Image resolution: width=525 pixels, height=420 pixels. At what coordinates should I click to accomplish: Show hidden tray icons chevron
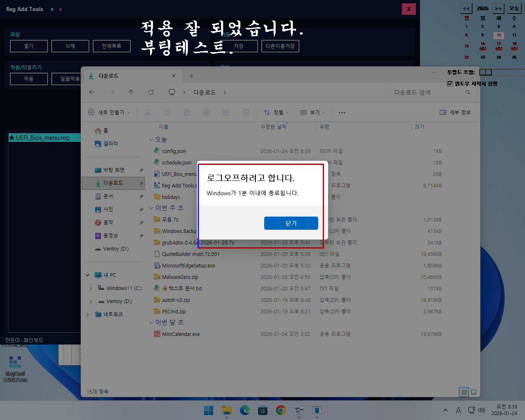coord(445,410)
